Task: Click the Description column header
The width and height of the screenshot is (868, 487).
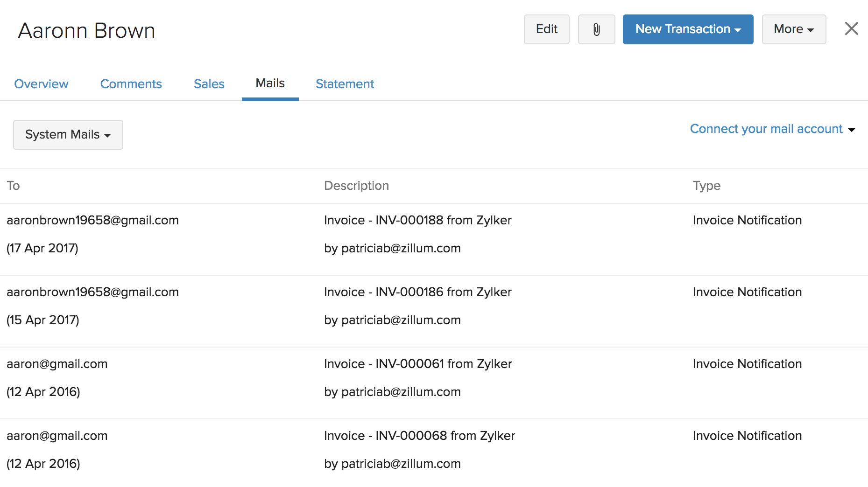Action: (356, 186)
